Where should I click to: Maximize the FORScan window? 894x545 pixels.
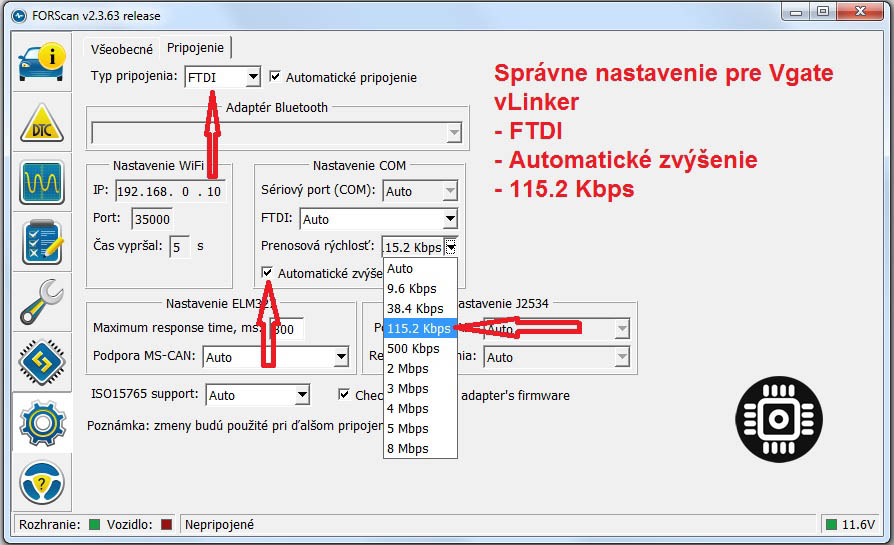(x=823, y=11)
